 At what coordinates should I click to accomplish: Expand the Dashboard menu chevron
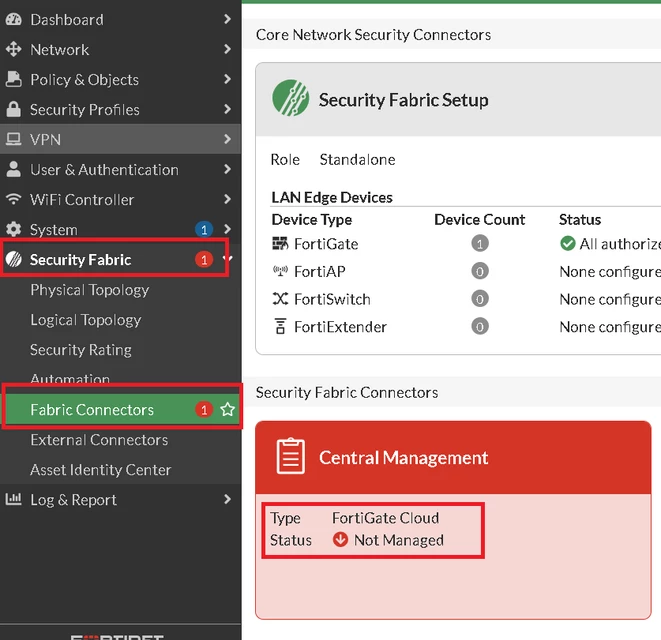point(228,19)
